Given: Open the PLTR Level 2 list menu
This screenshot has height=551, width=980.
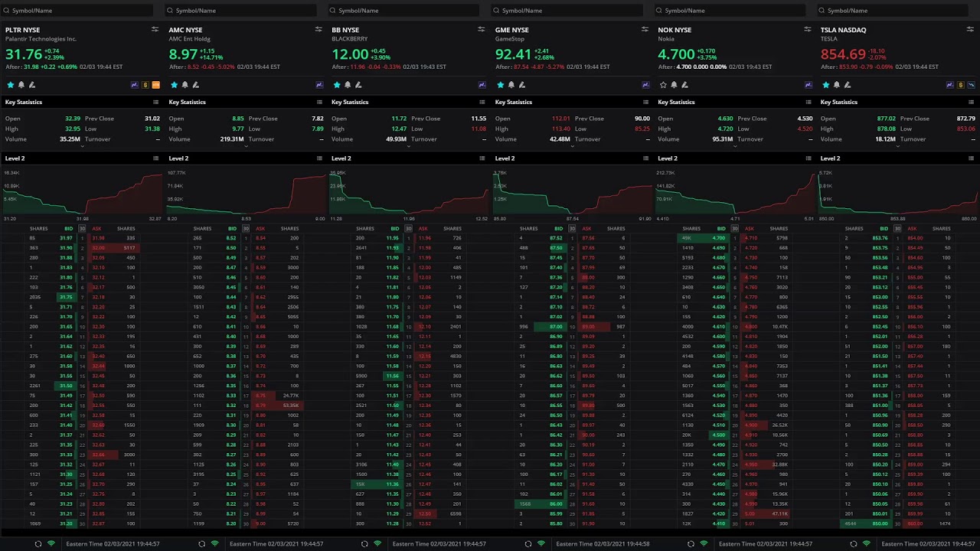Looking at the screenshot, I should [x=155, y=158].
